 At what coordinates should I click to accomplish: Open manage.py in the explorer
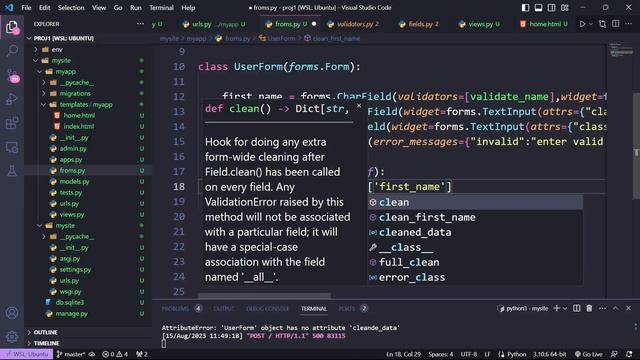pyautogui.click(x=71, y=314)
